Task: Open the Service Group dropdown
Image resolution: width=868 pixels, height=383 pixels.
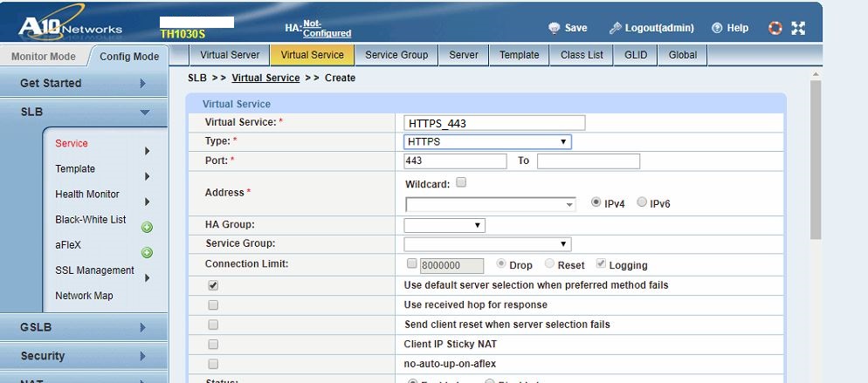Action: 487,244
